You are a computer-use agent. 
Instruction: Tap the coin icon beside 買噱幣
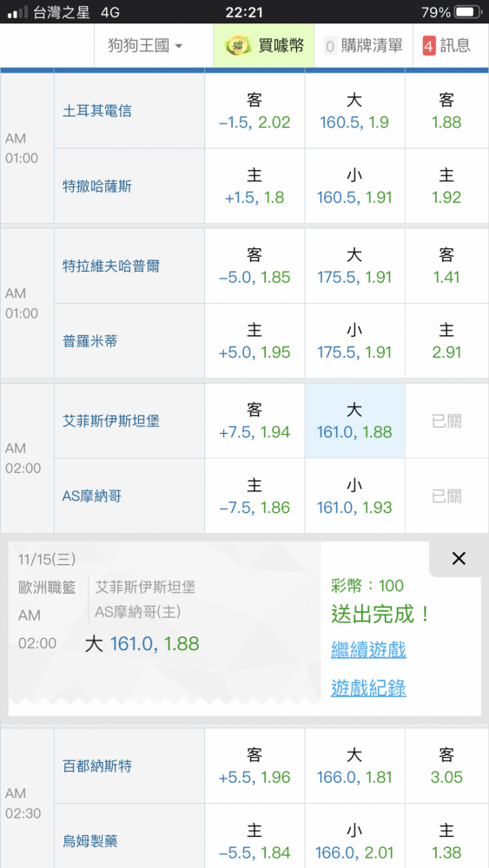(238, 46)
